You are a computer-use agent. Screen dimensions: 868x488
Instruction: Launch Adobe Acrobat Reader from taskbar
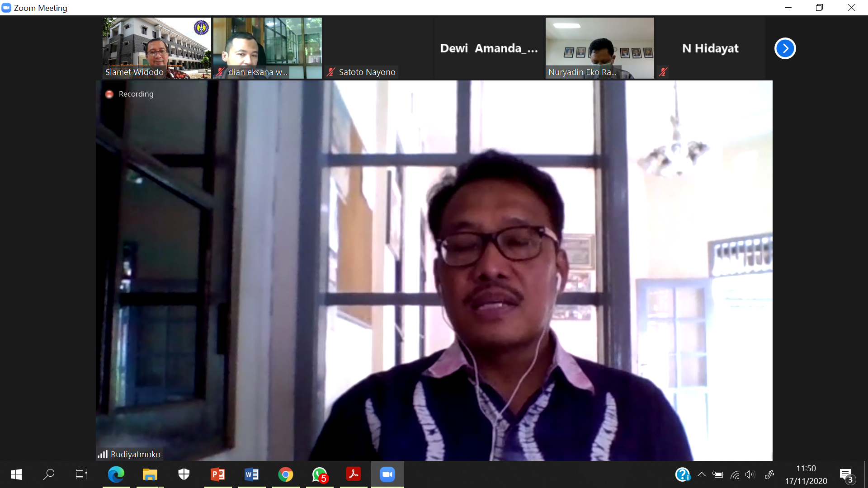point(354,474)
